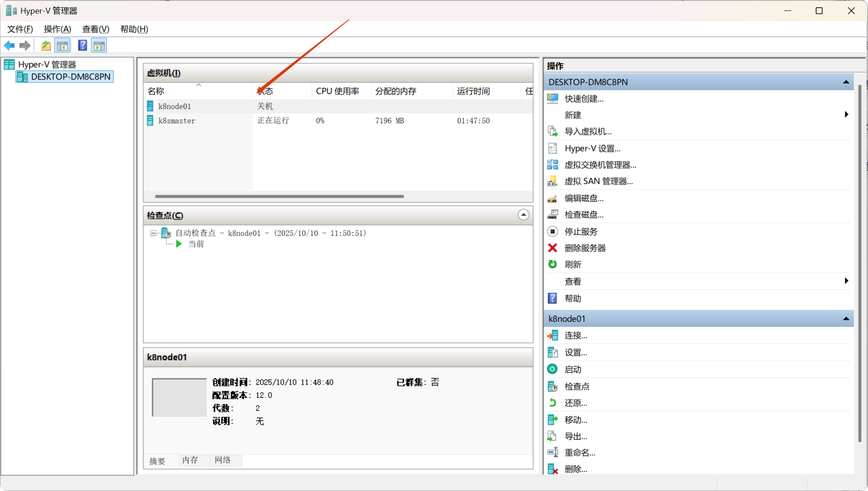Screen dimensions: 868x491
Task: Click the Rename icon
Action: point(553,452)
